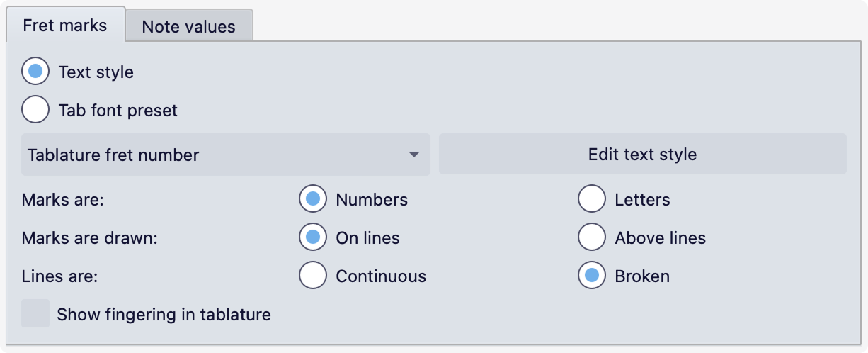
Task: Click the 'Marks are drawn:' label
Action: click(90, 238)
